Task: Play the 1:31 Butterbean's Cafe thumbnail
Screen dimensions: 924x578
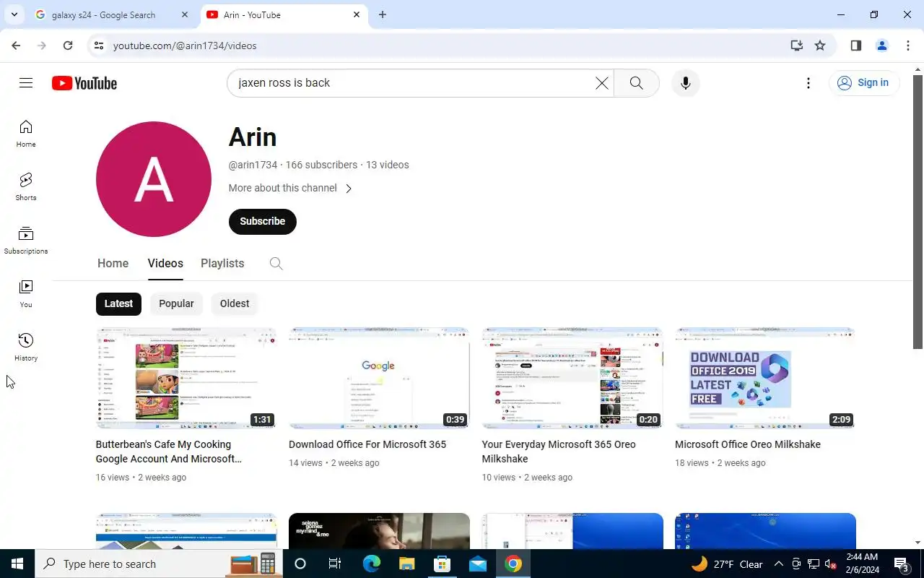Action: click(x=186, y=378)
